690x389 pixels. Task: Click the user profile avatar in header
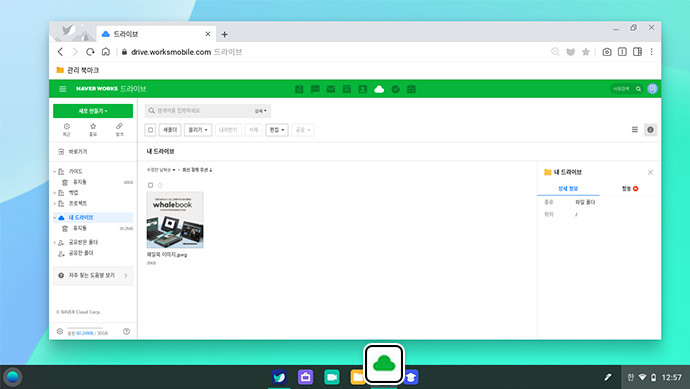point(652,88)
